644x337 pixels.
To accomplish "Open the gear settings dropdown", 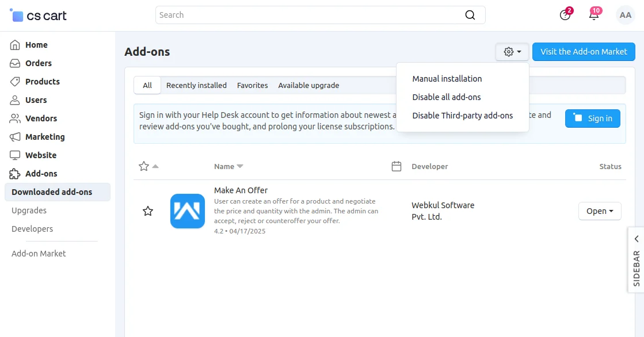I will [x=512, y=52].
